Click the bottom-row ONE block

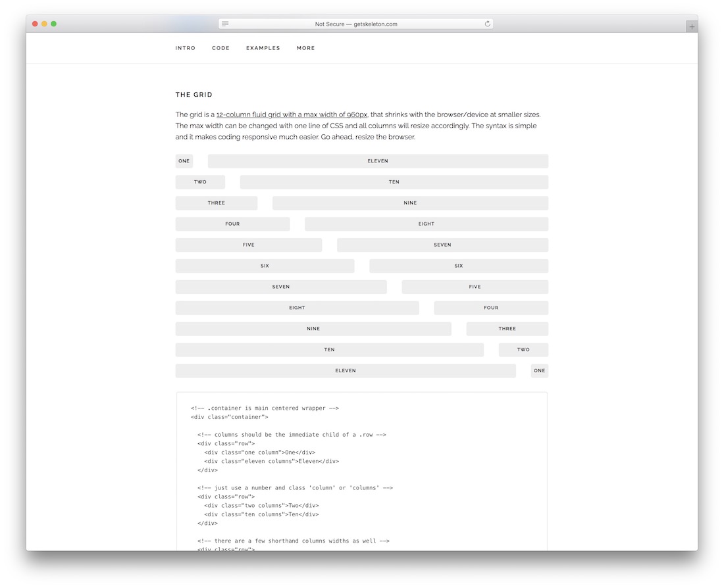539,371
